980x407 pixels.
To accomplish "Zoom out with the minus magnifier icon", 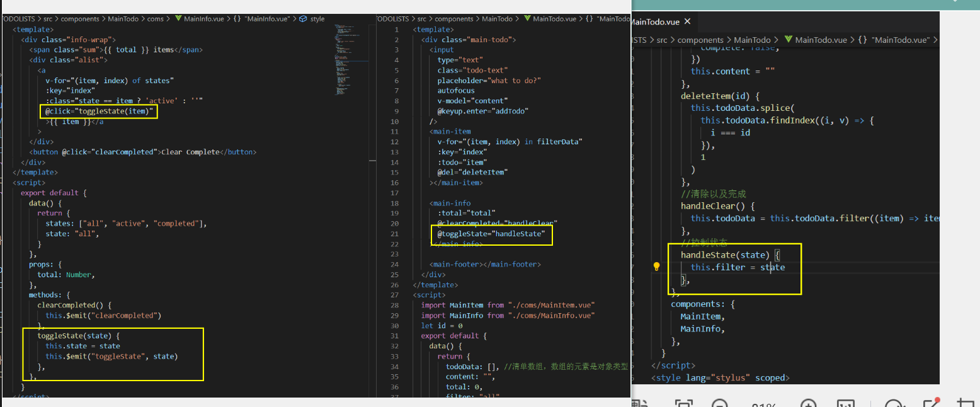I will [720, 404].
